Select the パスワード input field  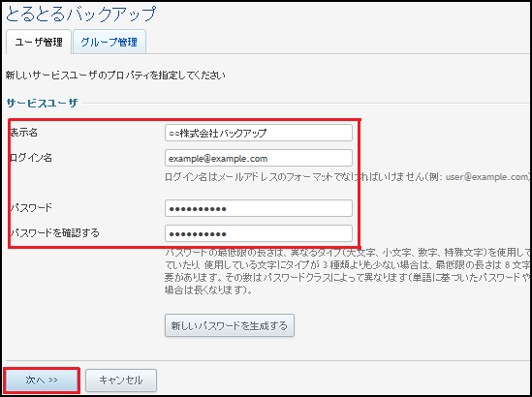click(259, 208)
